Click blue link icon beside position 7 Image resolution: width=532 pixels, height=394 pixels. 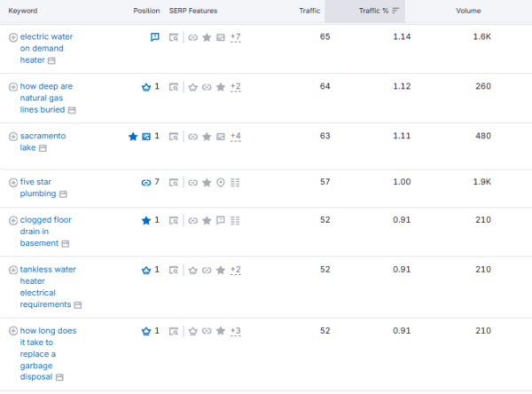coord(146,182)
